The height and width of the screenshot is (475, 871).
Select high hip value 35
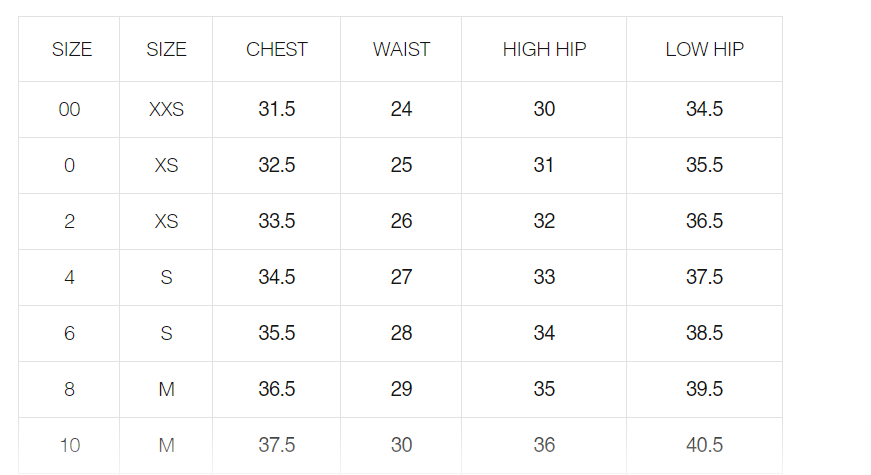[x=544, y=389]
